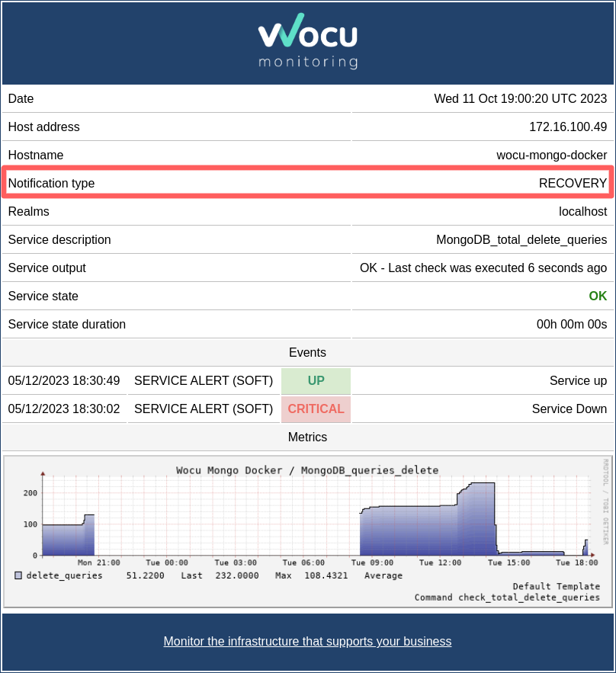
Task: Click the 'Tue 06:00' time axis label
Action: (303, 562)
